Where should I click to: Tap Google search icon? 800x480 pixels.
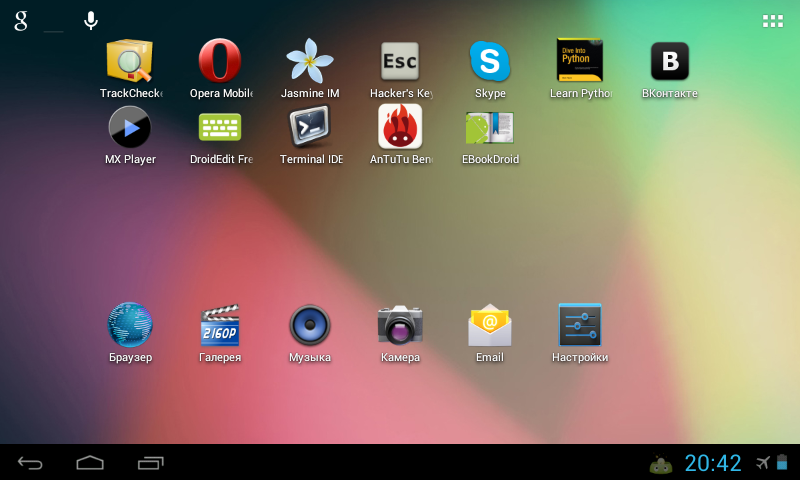coord(21,21)
